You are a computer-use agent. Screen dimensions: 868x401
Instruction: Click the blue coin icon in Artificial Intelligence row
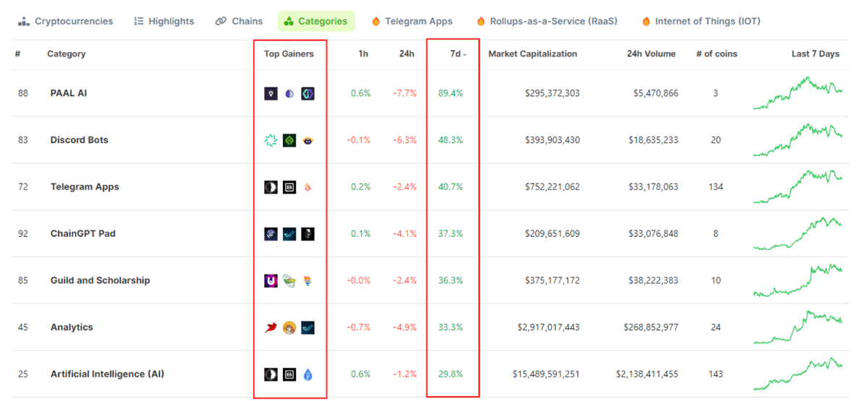pos(307,374)
